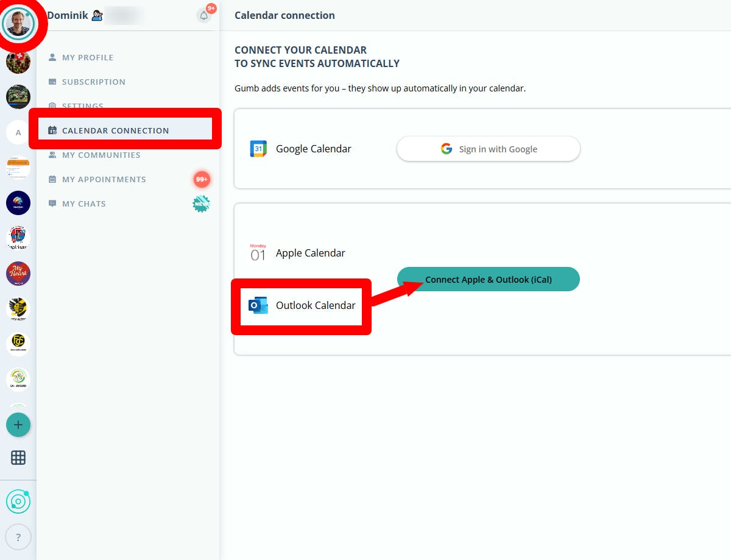Click the Outlook Calendar label
Viewport: 731px width, 560px height.
pos(316,305)
